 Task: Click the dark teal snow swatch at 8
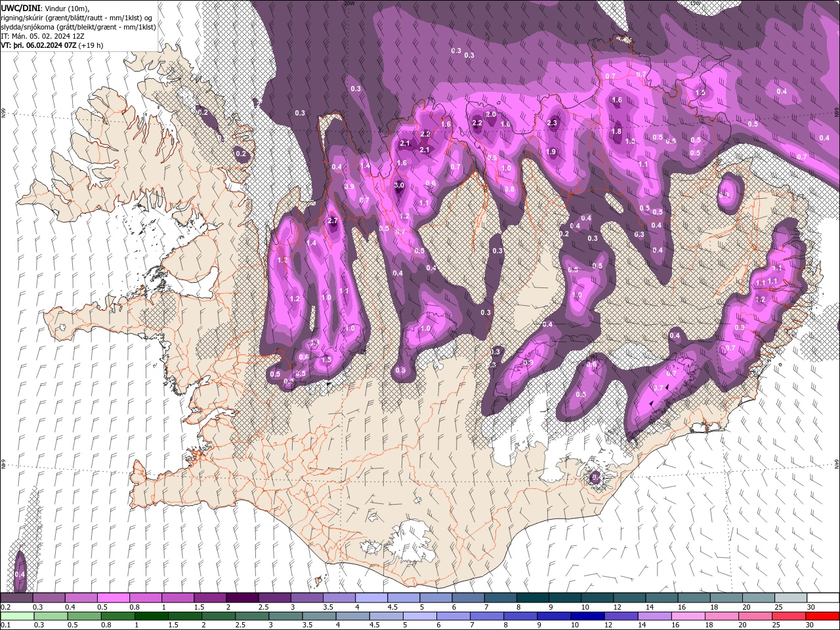tap(533, 597)
